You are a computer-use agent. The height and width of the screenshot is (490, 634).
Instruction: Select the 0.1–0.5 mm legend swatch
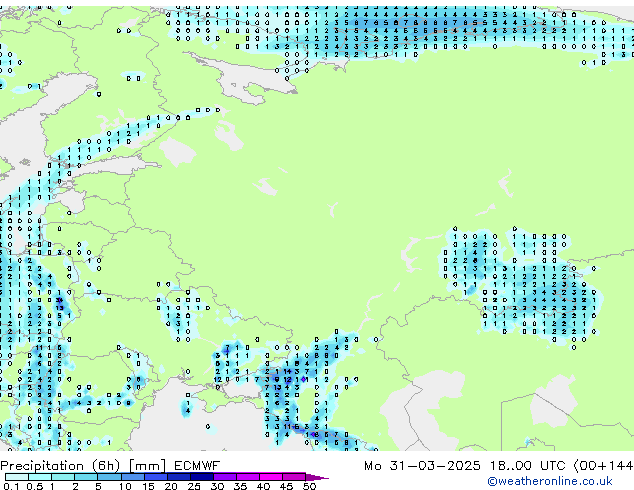(17, 477)
